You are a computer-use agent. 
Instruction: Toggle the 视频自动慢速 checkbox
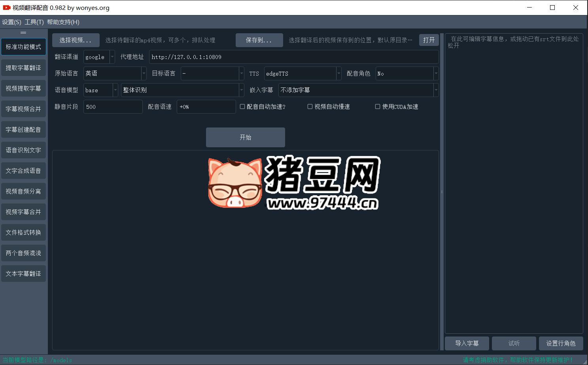[x=310, y=106]
